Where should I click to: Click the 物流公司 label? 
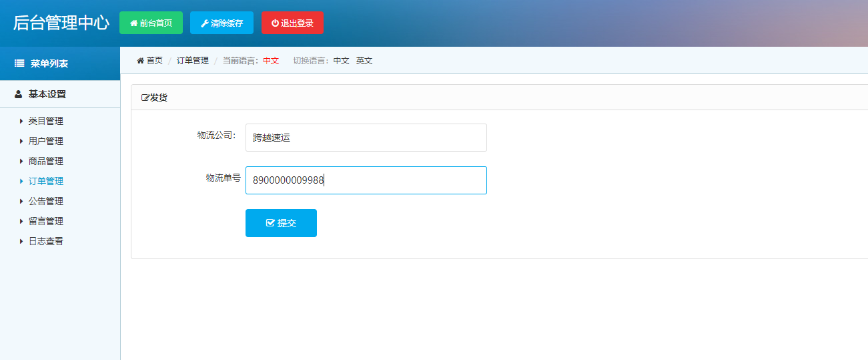tap(216, 135)
